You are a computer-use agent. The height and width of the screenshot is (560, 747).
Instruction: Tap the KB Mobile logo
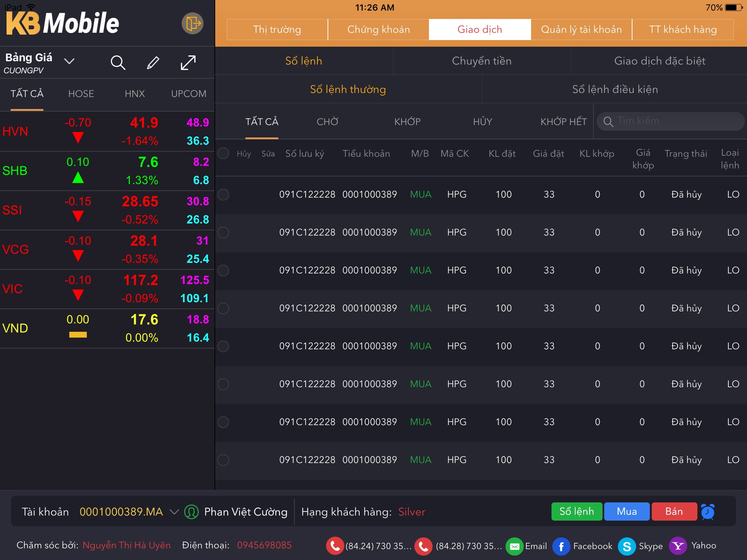63,23
